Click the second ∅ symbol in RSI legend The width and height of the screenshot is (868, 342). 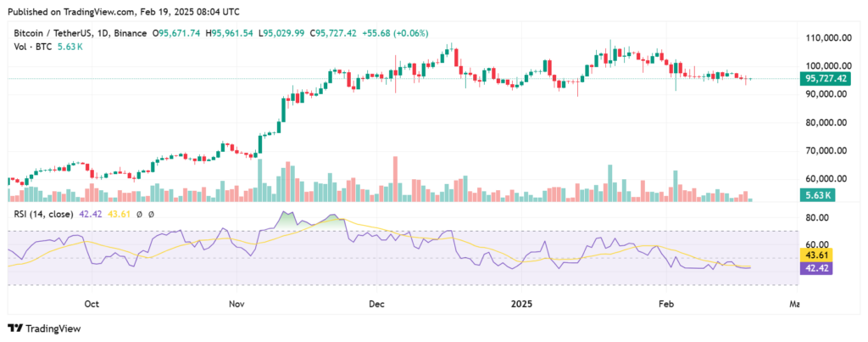149,213
